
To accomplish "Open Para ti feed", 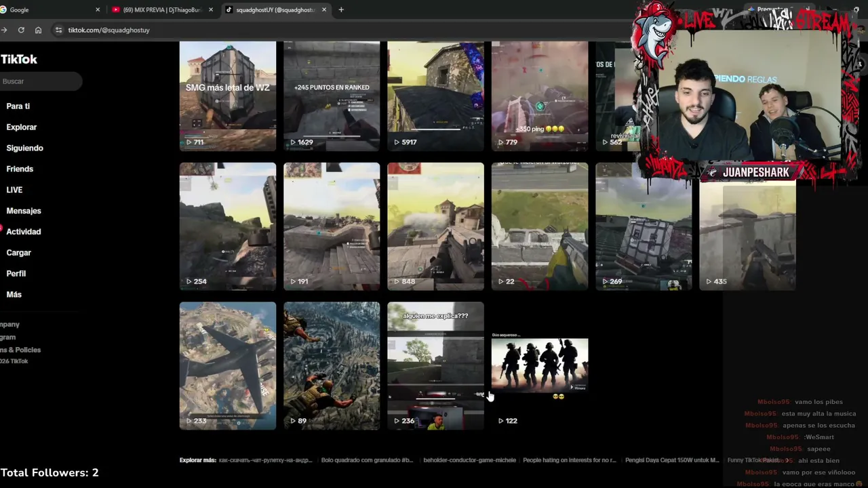I will coord(18,106).
